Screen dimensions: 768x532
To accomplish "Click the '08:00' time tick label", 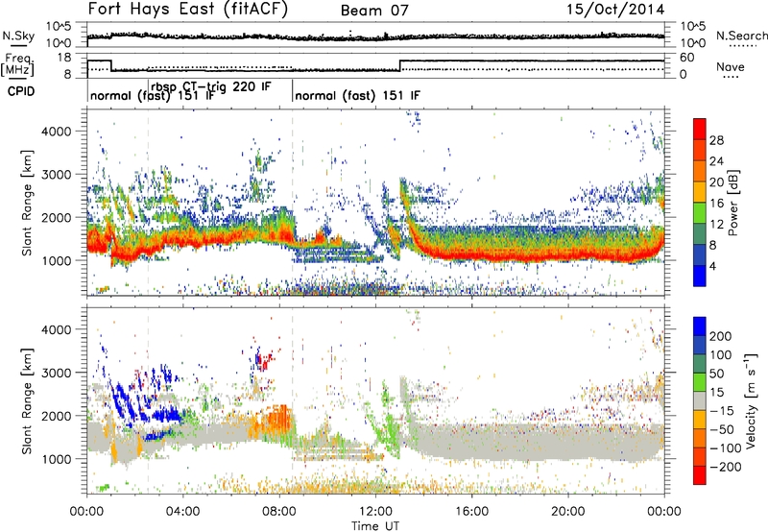I will pyautogui.click(x=279, y=512).
